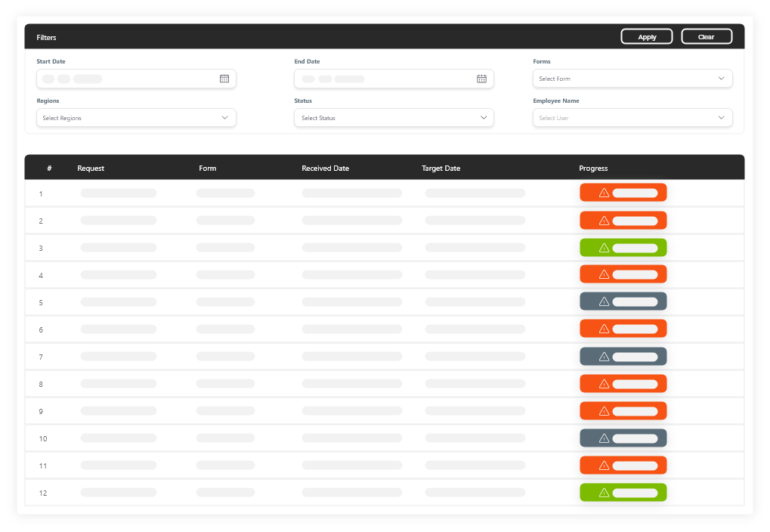Click the # column header
The width and height of the screenshot is (770, 532).
click(49, 168)
